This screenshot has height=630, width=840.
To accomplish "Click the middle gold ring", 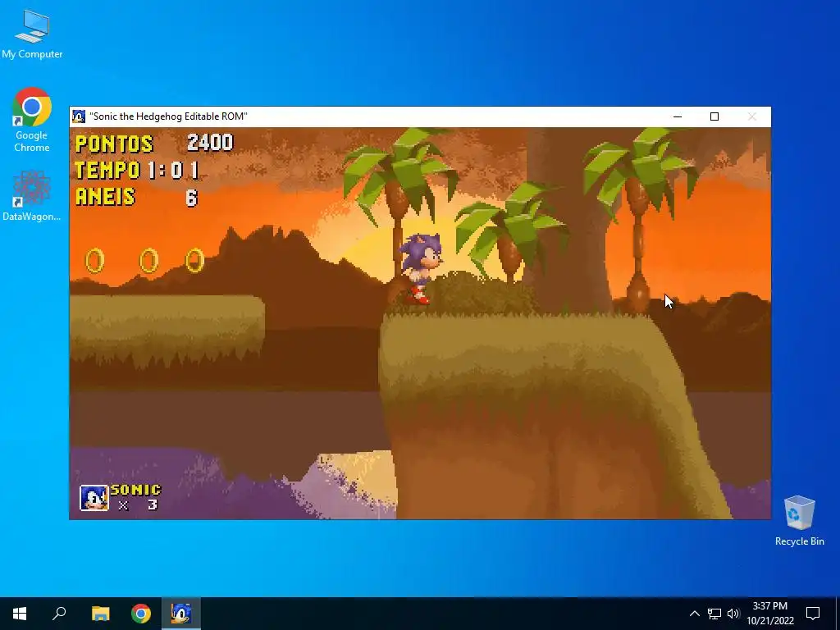I will [x=149, y=261].
